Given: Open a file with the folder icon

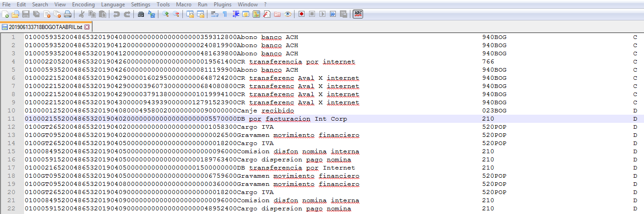Looking at the screenshot, I should point(16,14).
